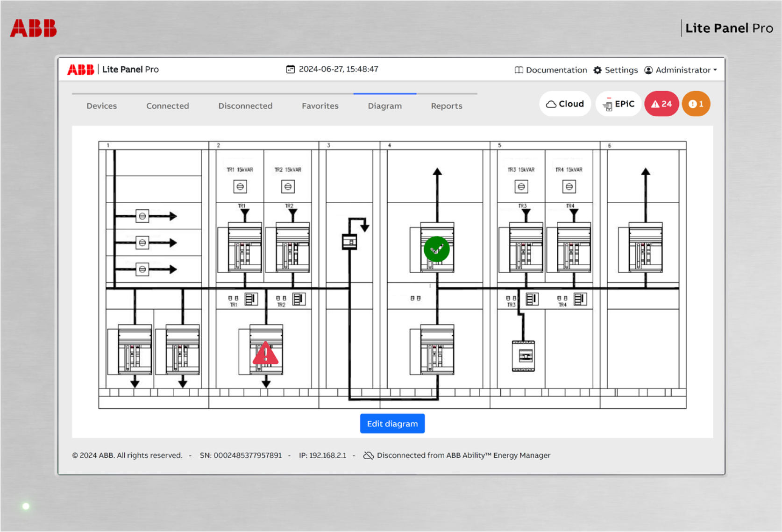
Task: Open Documentation from the header
Action: [x=550, y=70]
